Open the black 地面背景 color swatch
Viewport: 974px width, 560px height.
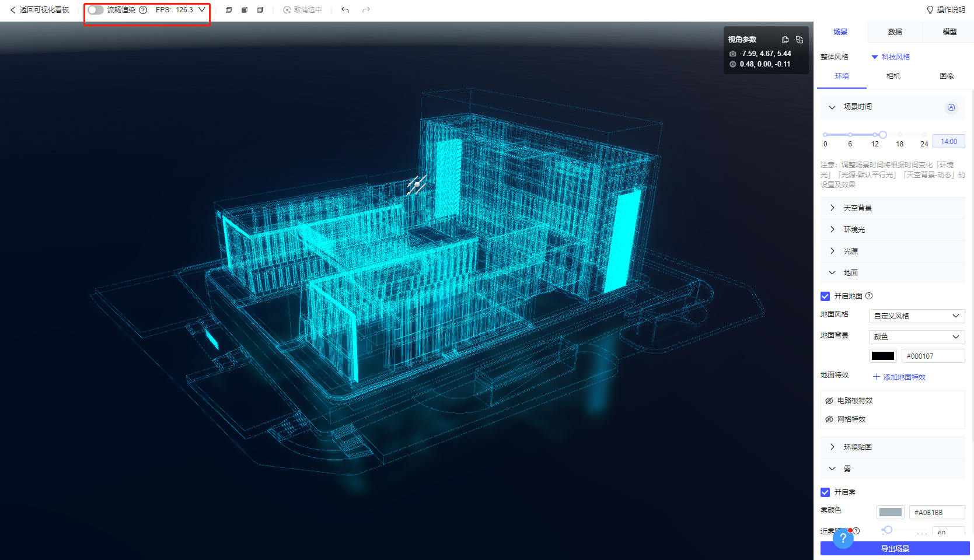pos(882,356)
